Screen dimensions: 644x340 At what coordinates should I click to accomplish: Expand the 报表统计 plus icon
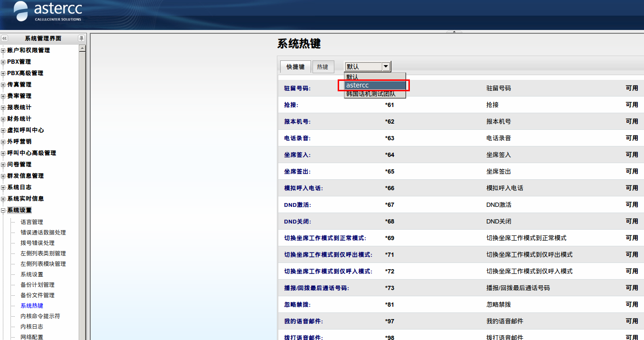(x=3, y=107)
